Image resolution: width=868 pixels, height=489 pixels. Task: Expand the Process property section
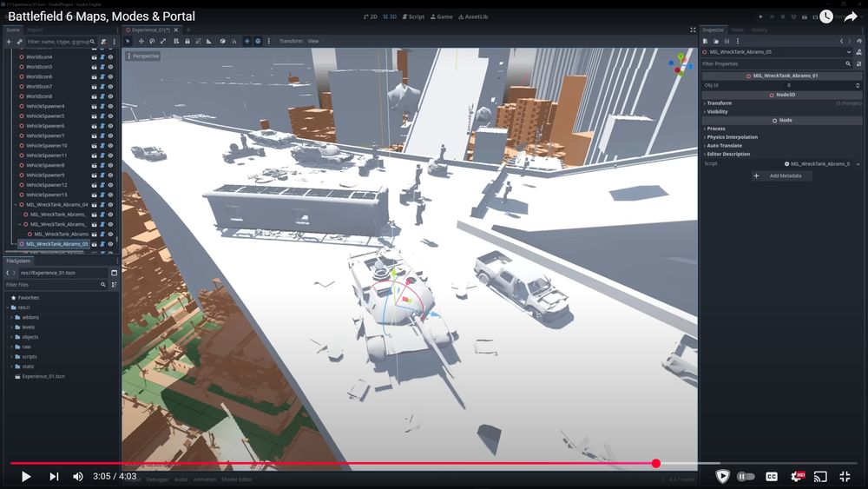click(x=716, y=129)
